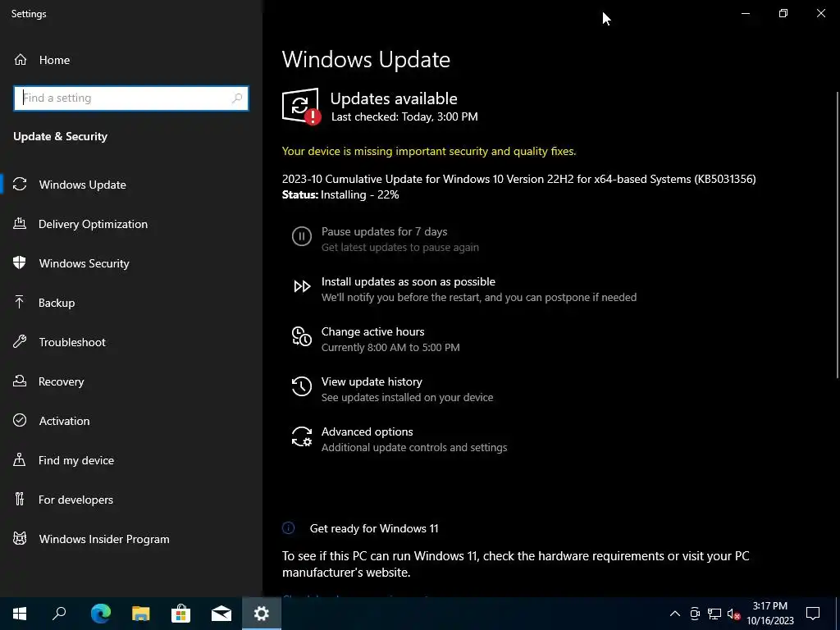The width and height of the screenshot is (840, 630).
Task: Open Change active hours
Action: [376, 339]
